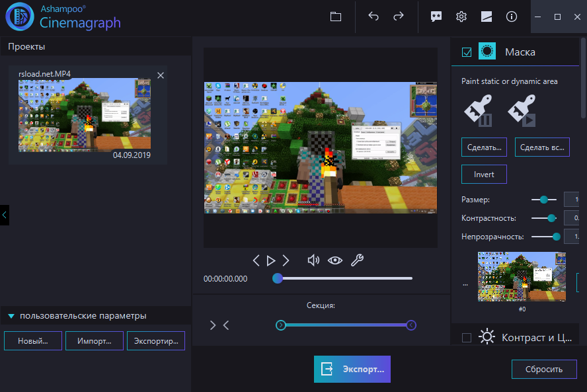This screenshot has width=587, height=392.
Task: Click the Маска section title
Action: pyautogui.click(x=520, y=52)
